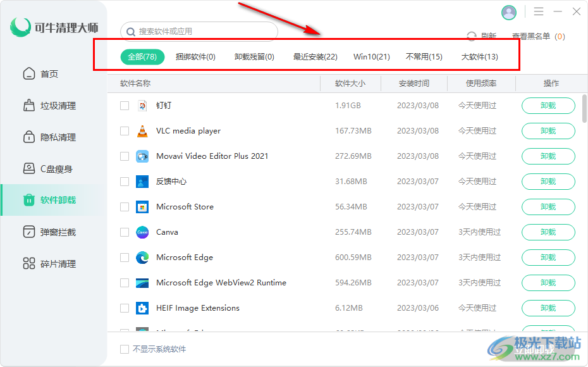Click the Edge WebView2 Runtime icon
Screen dimensions: 588x367
click(142, 283)
